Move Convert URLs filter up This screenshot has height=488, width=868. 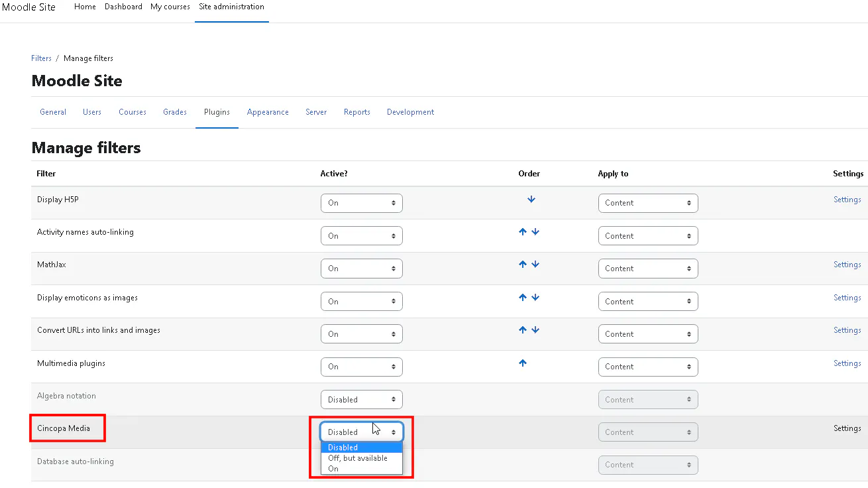click(x=523, y=330)
